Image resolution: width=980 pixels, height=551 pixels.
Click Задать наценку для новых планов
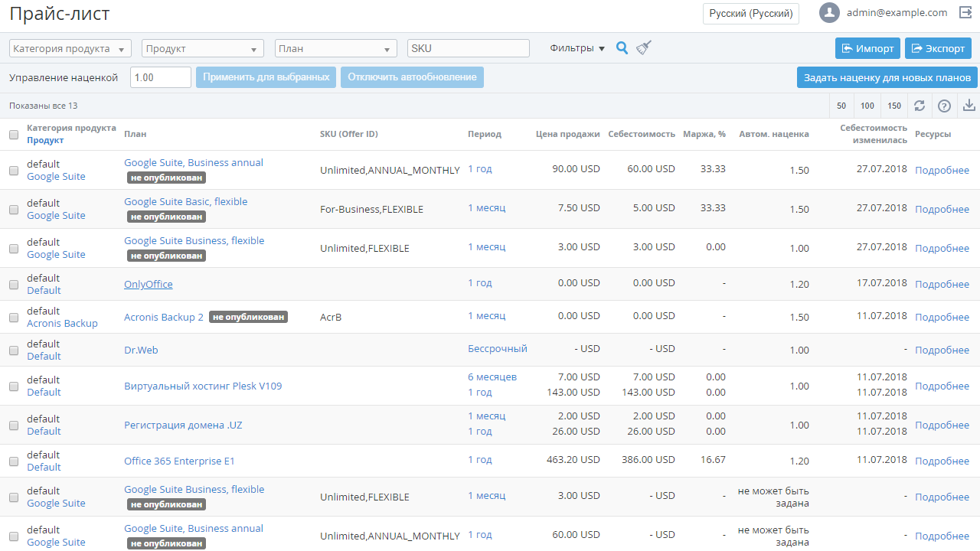887,77
